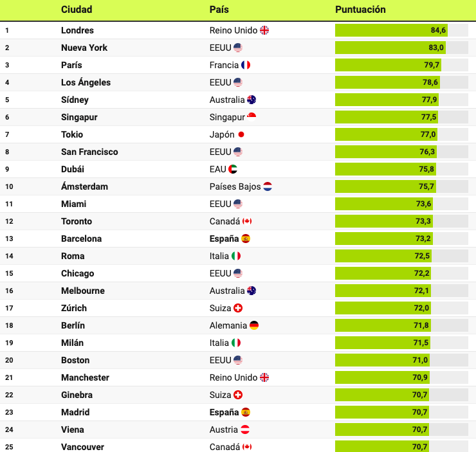This screenshot has width=476, height=452.
Task: Select the Puntuación column header
Action: [x=360, y=10]
